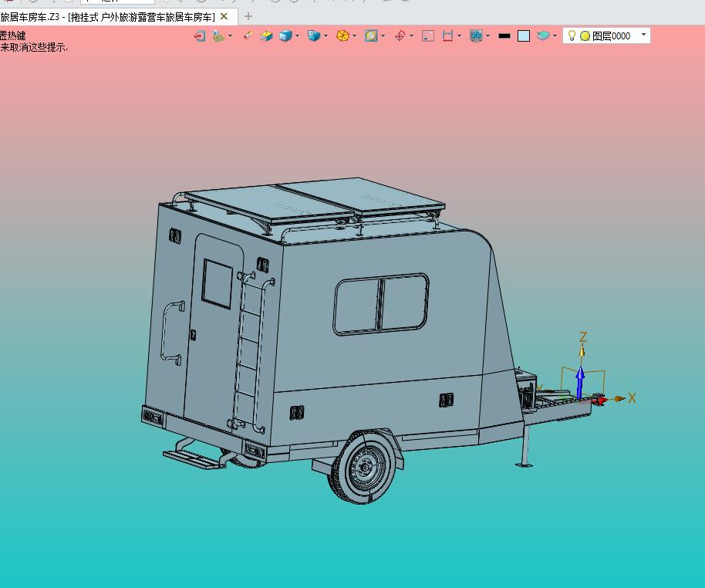
Task: Click the section view icon
Action: tap(371, 35)
